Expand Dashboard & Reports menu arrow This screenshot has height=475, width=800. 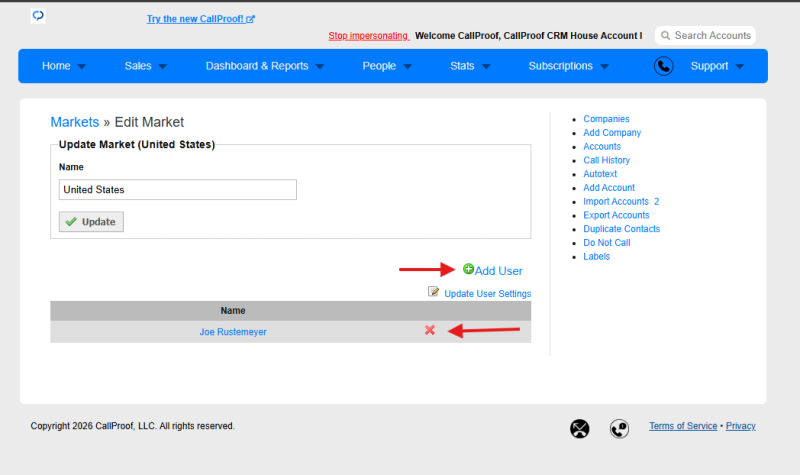point(320,66)
